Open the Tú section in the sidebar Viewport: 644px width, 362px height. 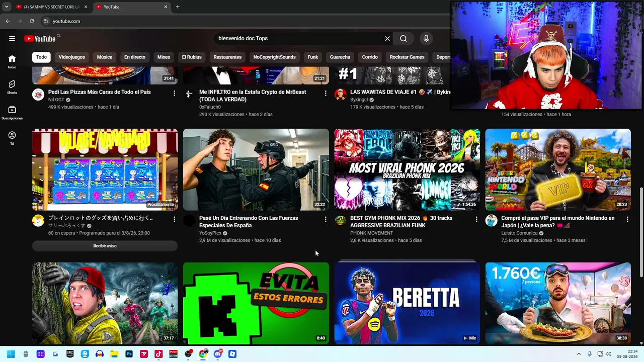(x=12, y=138)
